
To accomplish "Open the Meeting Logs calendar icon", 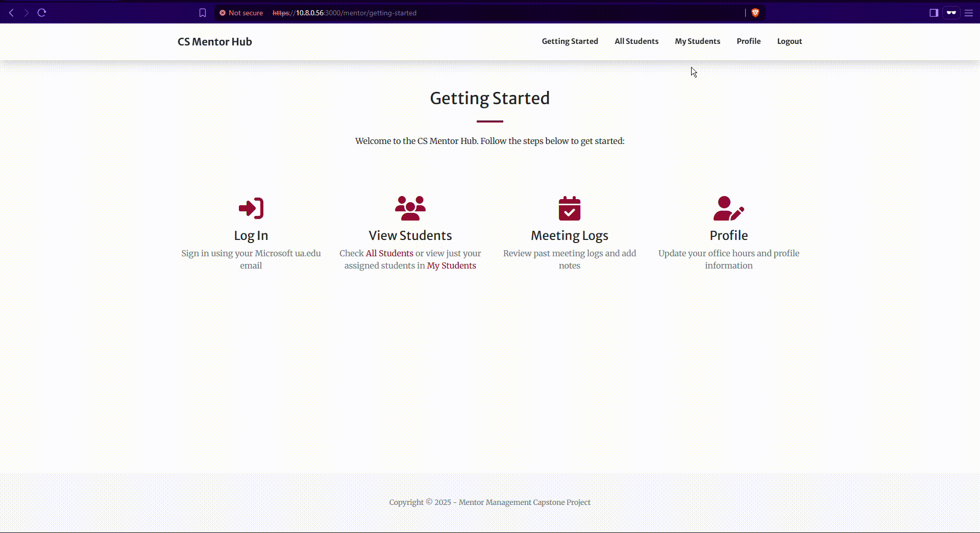I will tap(570, 208).
